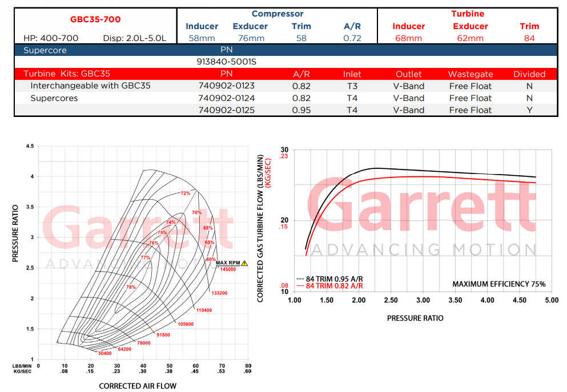Click the Disp: 2.0L-5.0L value

tap(135, 38)
